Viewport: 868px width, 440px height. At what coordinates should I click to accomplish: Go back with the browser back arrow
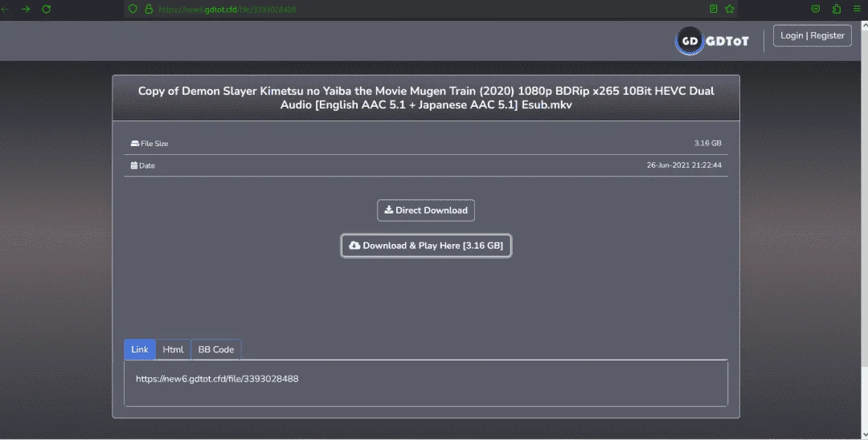coord(5,9)
